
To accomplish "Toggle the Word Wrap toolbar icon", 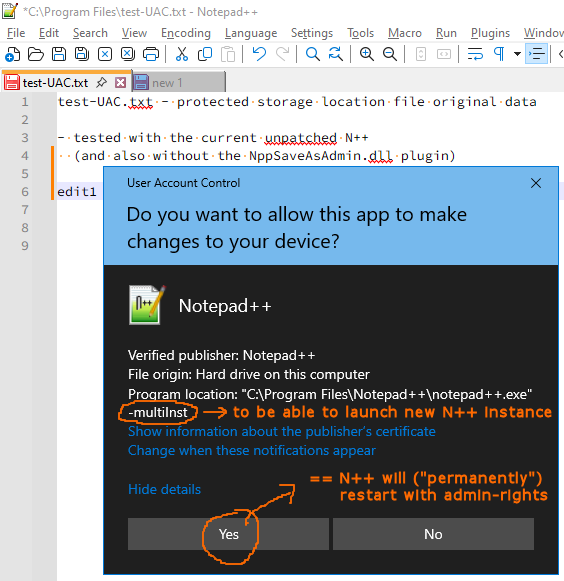I will click(475, 54).
